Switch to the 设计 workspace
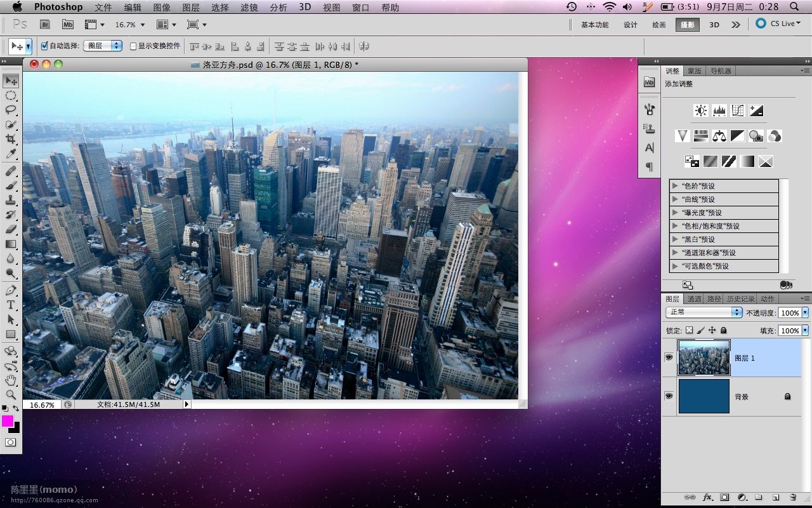 [x=630, y=25]
